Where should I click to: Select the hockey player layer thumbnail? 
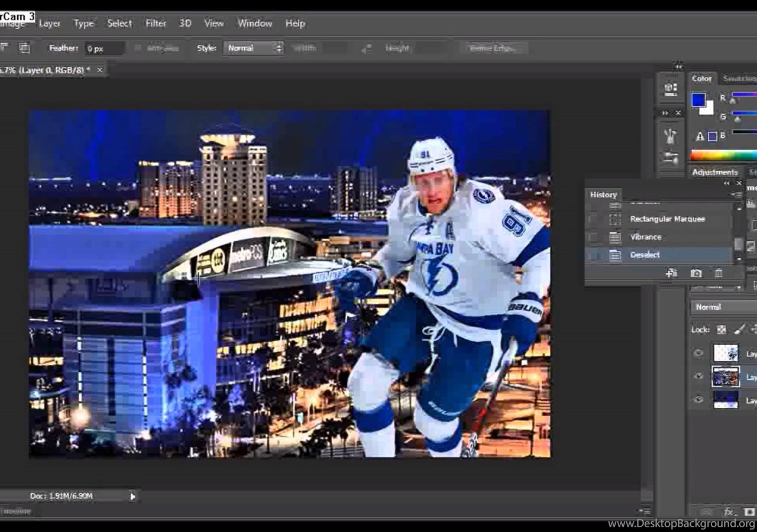726,353
